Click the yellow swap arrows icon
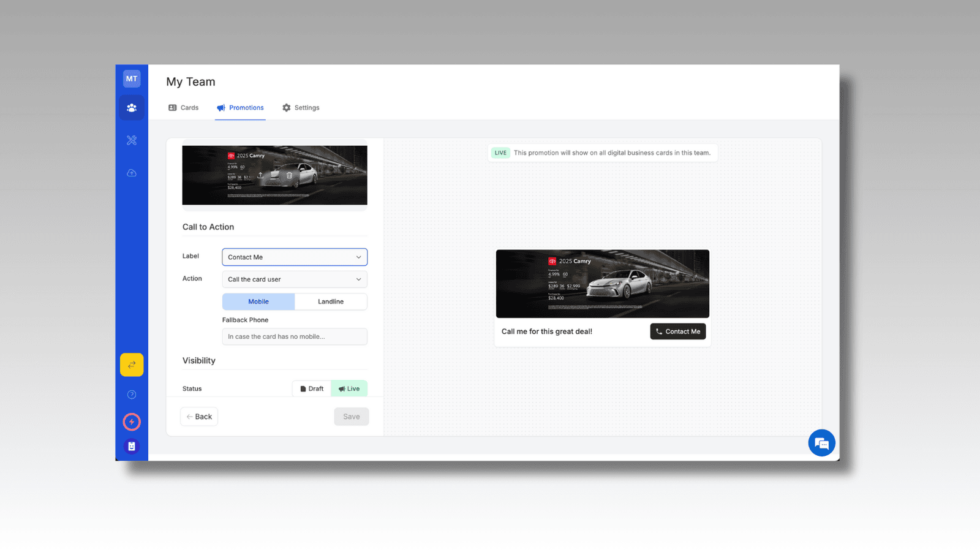This screenshot has width=980, height=552. 132,365
